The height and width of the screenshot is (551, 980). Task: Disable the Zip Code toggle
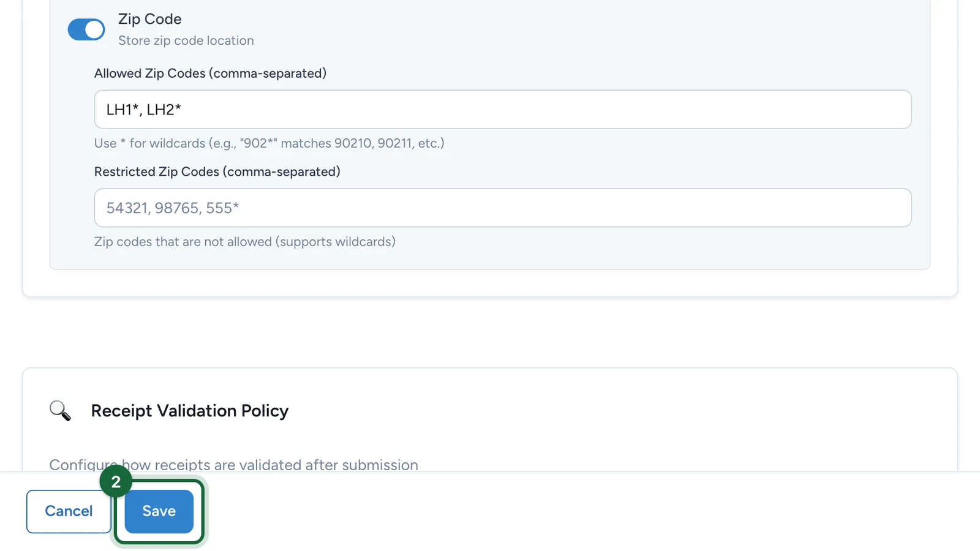[86, 29]
